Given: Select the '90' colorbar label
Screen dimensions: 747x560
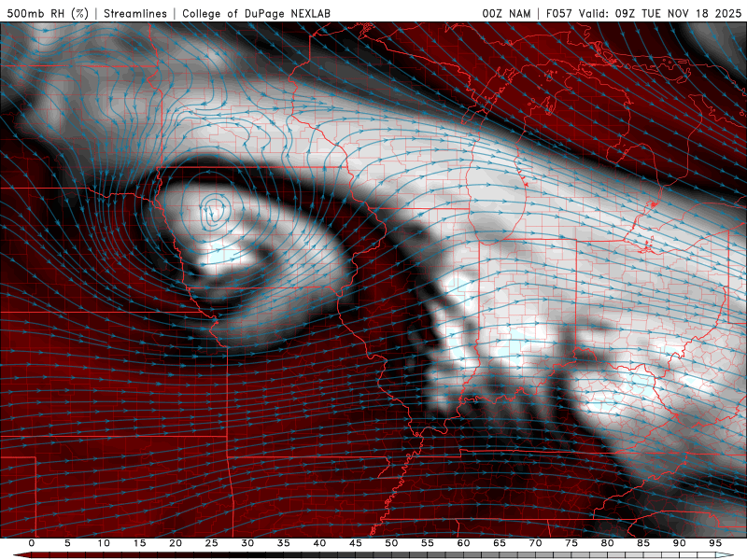Looking at the screenshot, I should (x=679, y=543).
